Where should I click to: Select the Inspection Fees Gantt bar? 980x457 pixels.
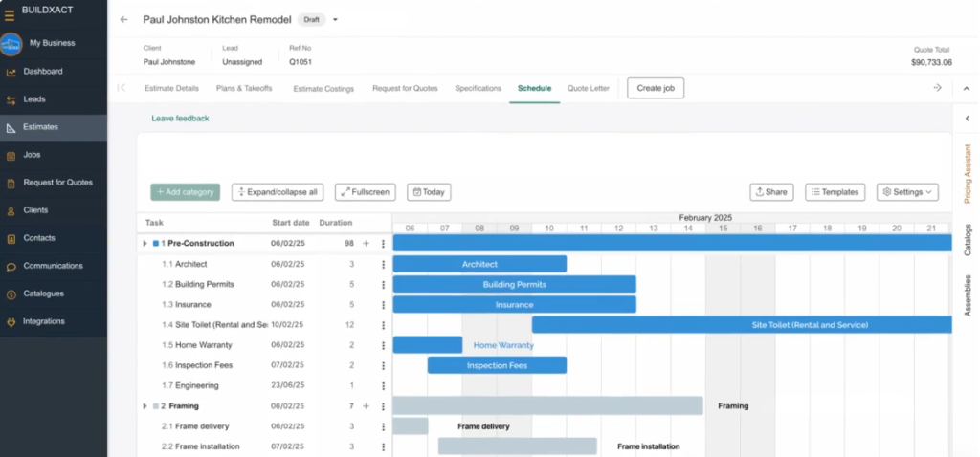(497, 366)
